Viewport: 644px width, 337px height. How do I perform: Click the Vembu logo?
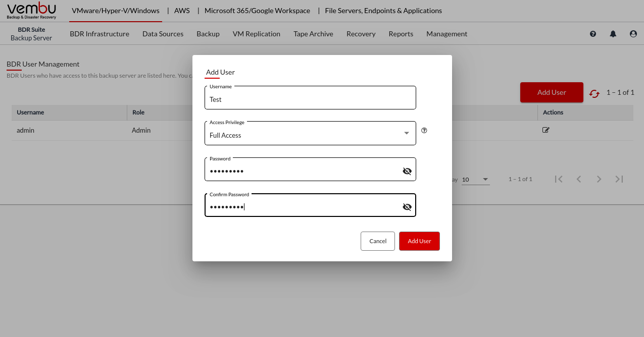(x=32, y=11)
